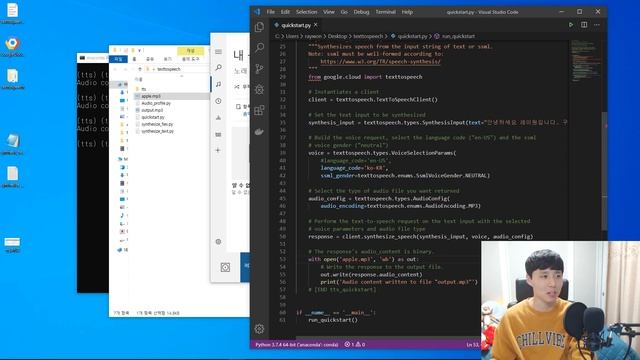
Task: Open Groove Music settings gear icon
Action: [218, 242]
